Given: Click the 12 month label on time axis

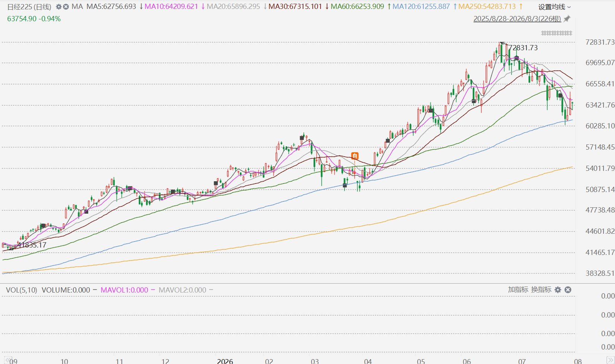Looking at the screenshot, I should coord(165,361).
